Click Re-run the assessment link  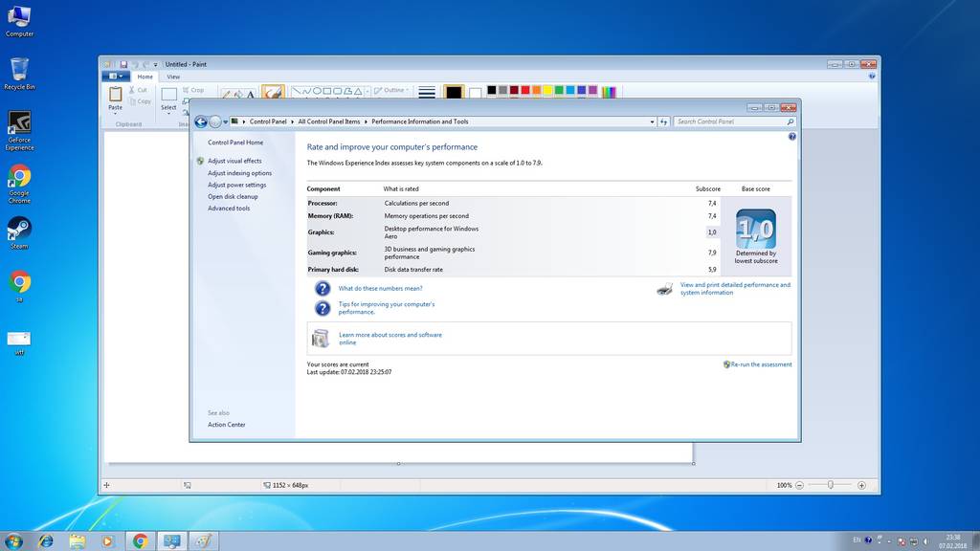click(761, 364)
